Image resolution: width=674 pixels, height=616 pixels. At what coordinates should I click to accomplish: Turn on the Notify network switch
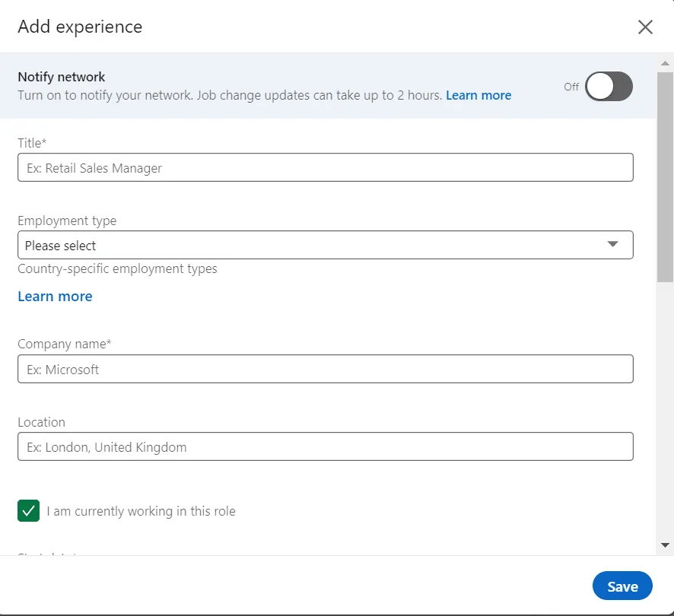[609, 87]
